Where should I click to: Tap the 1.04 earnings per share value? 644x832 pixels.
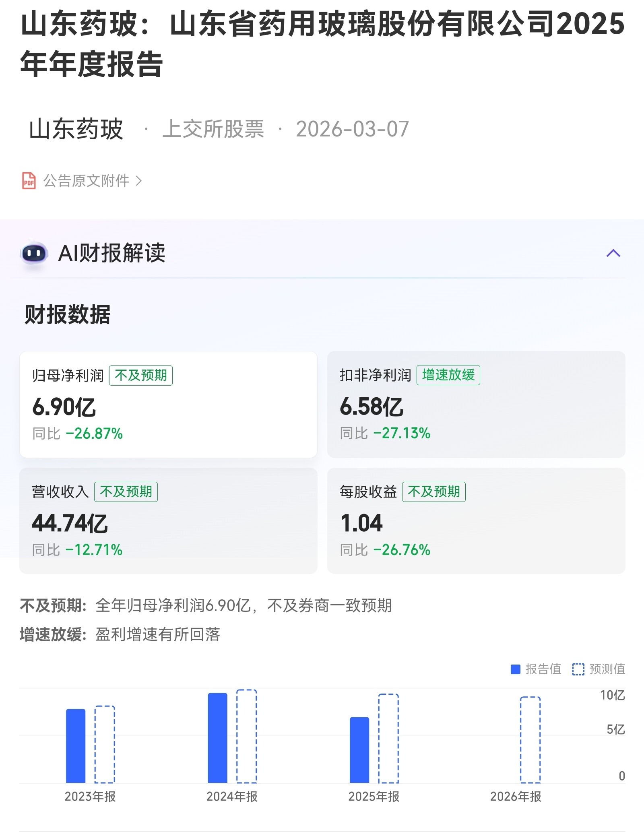point(361,523)
